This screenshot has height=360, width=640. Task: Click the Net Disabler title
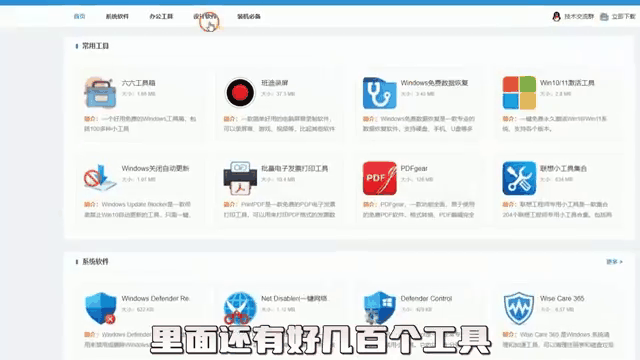tap(294, 298)
